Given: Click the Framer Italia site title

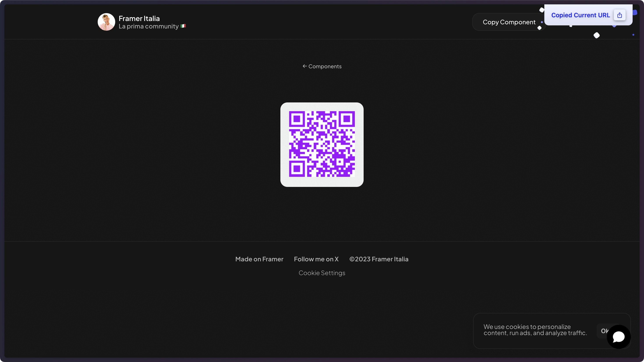Looking at the screenshot, I should click(x=139, y=18).
